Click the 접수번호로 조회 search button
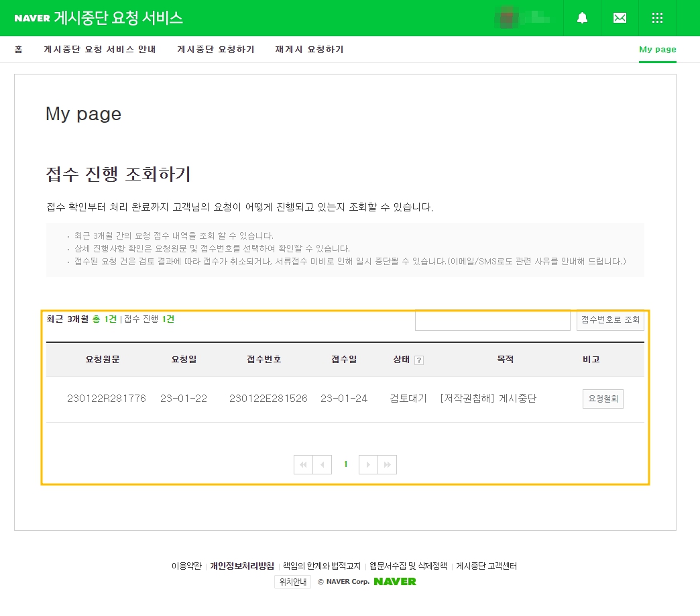The width and height of the screenshot is (700, 616). (x=609, y=320)
